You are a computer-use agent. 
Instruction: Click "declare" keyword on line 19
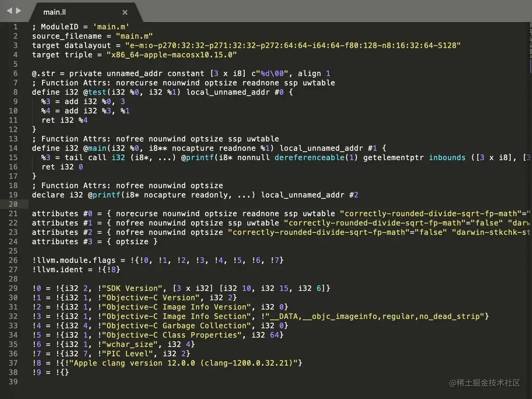coord(48,195)
